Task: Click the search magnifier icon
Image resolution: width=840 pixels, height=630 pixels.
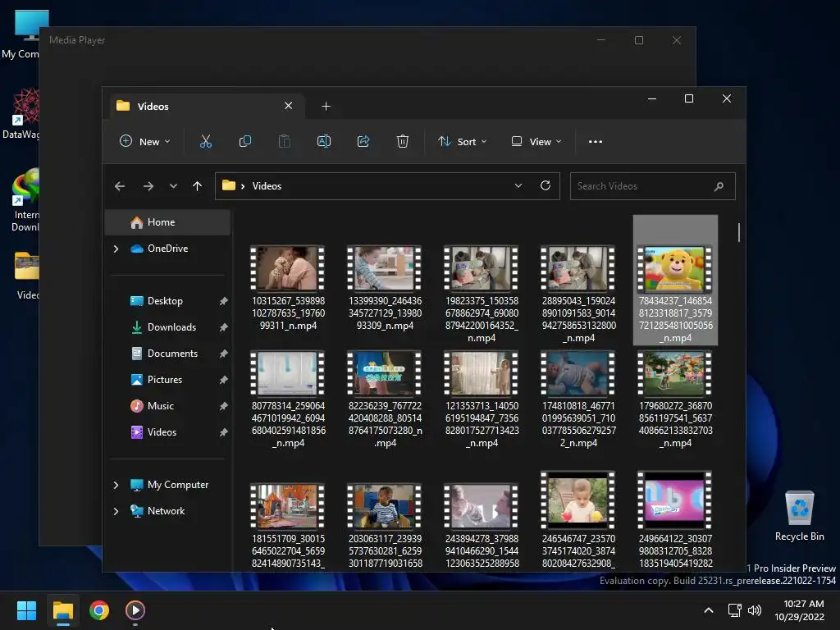Action: pos(719,186)
